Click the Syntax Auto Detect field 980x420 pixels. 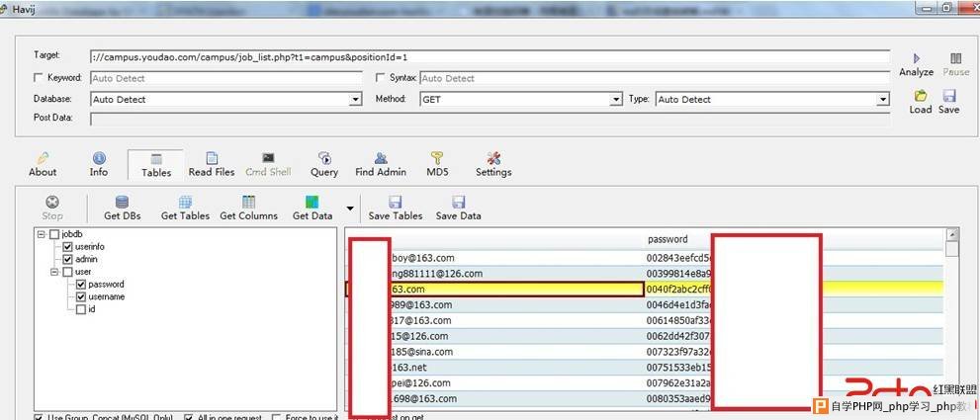click(x=655, y=78)
